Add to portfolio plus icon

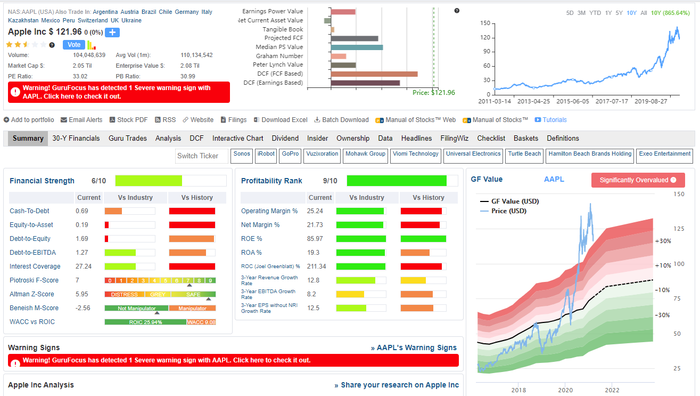tap(6, 120)
